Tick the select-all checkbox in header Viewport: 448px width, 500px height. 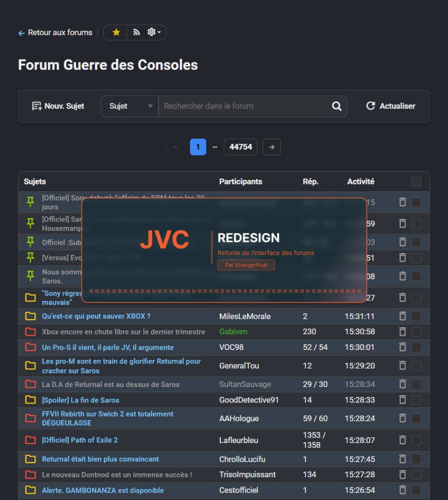(416, 181)
